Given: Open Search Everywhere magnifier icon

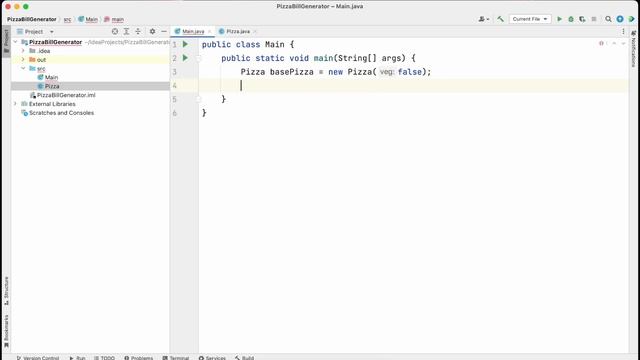Looking at the screenshot, I should click(608, 19).
